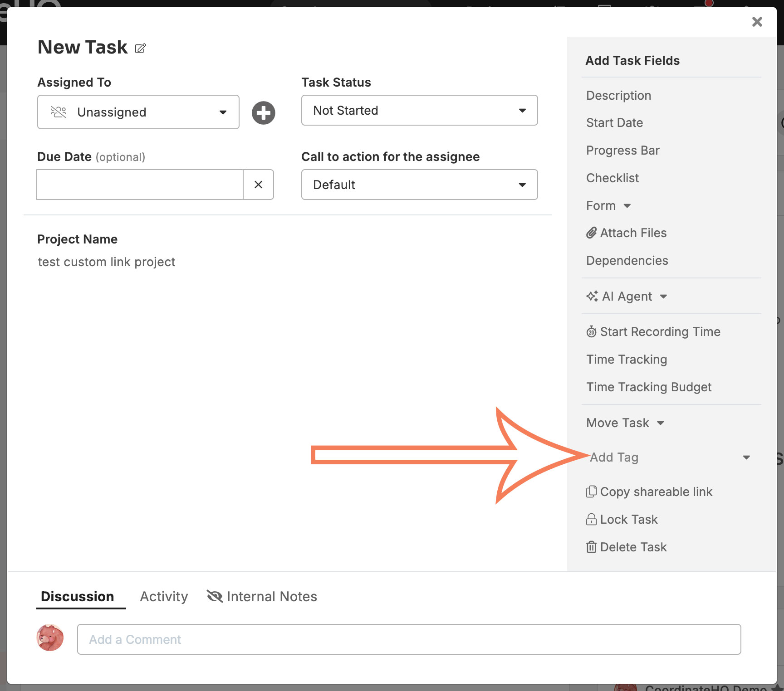Click the Lock Task padlock icon
The image size is (784, 691).
click(592, 519)
